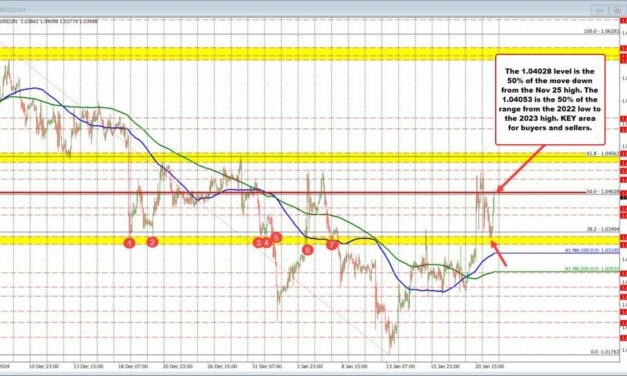This screenshot has width=627, height=376.
Task: Select the 50.0 - 1.04028 Fibonacci label
Action: [603, 192]
